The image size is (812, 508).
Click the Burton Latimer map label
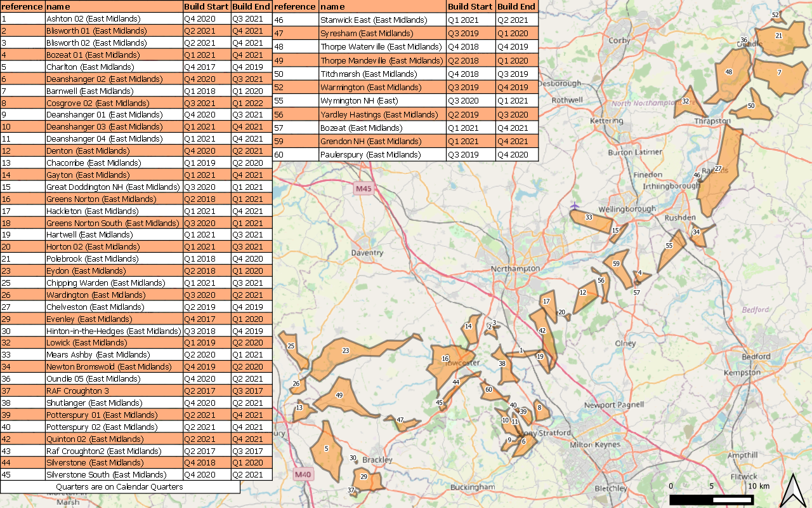click(x=635, y=152)
